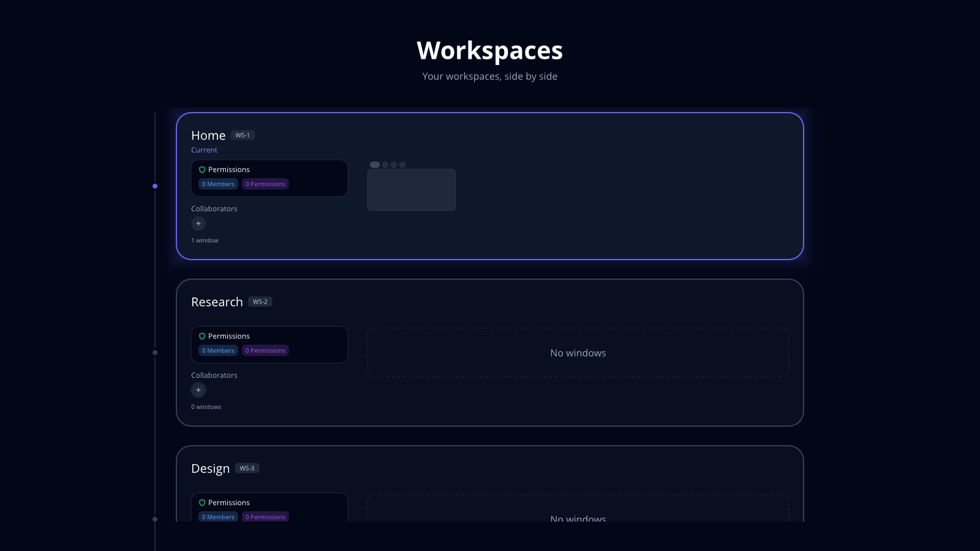Open the Design workspace title
980x551 pixels.
[x=210, y=469]
